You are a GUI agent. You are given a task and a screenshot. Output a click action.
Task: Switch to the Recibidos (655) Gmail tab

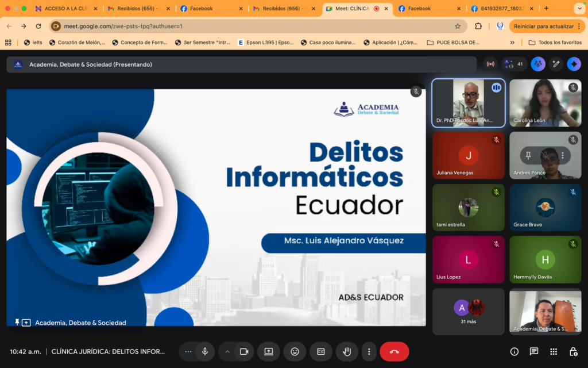139,9
